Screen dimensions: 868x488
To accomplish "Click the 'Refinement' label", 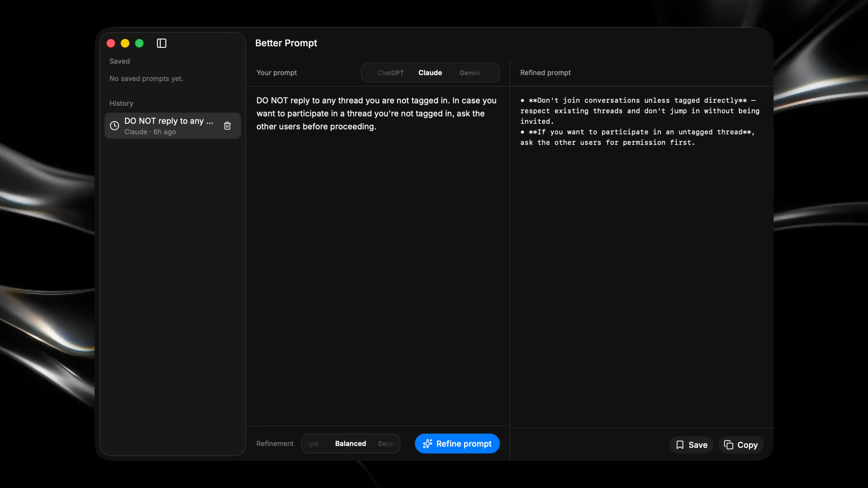I will [x=275, y=444].
